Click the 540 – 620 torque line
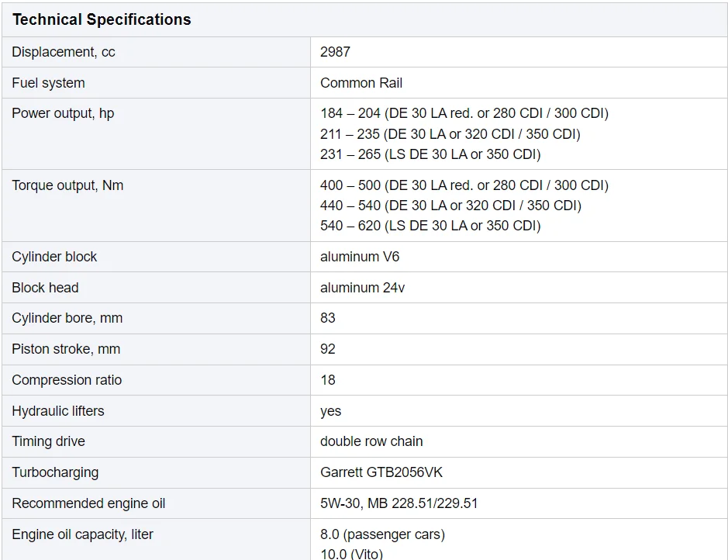728x560 pixels. coord(430,226)
